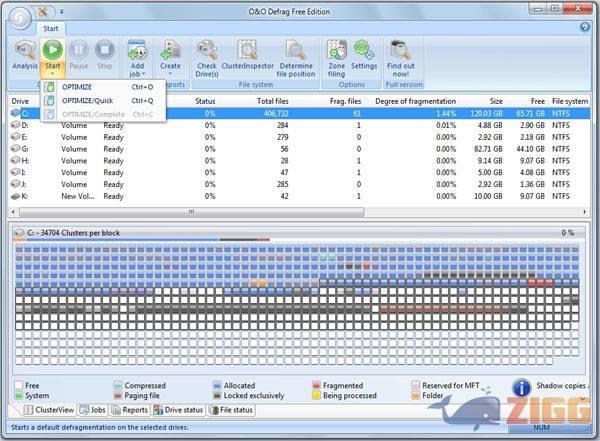Sort by the Size column header
This screenshot has height=441, width=600.
(496, 101)
